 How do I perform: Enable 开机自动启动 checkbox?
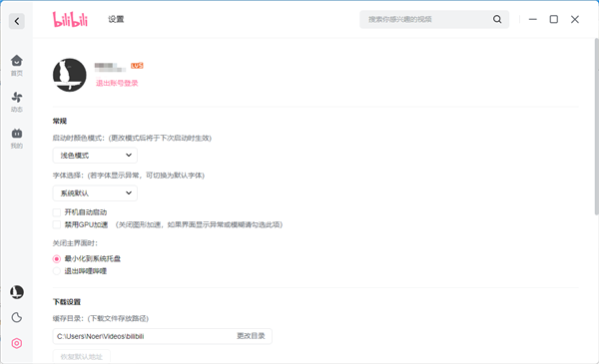click(57, 212)
